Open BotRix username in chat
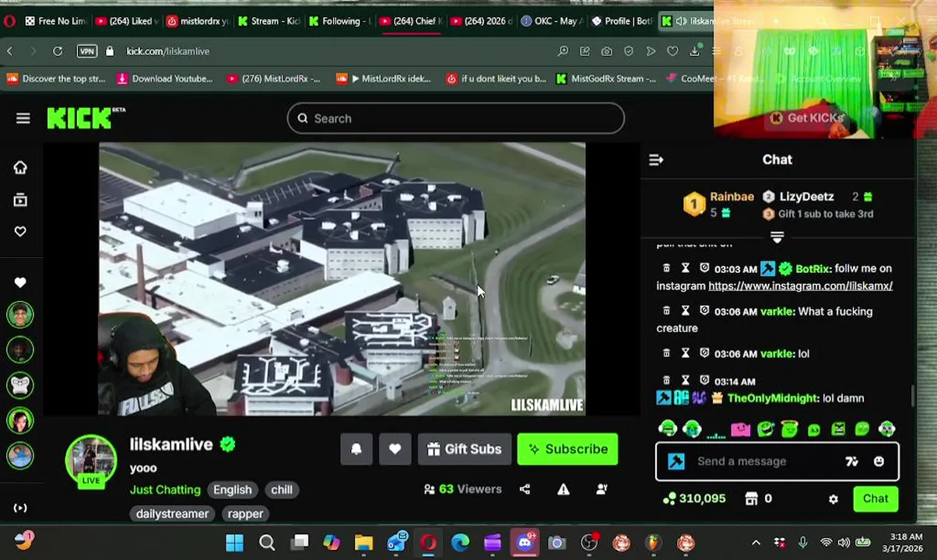937x560 pixels. [812, 268]
